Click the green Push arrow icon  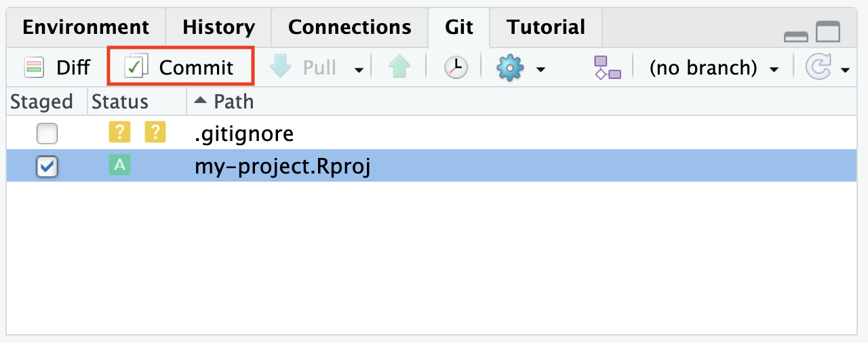point(400,67)
